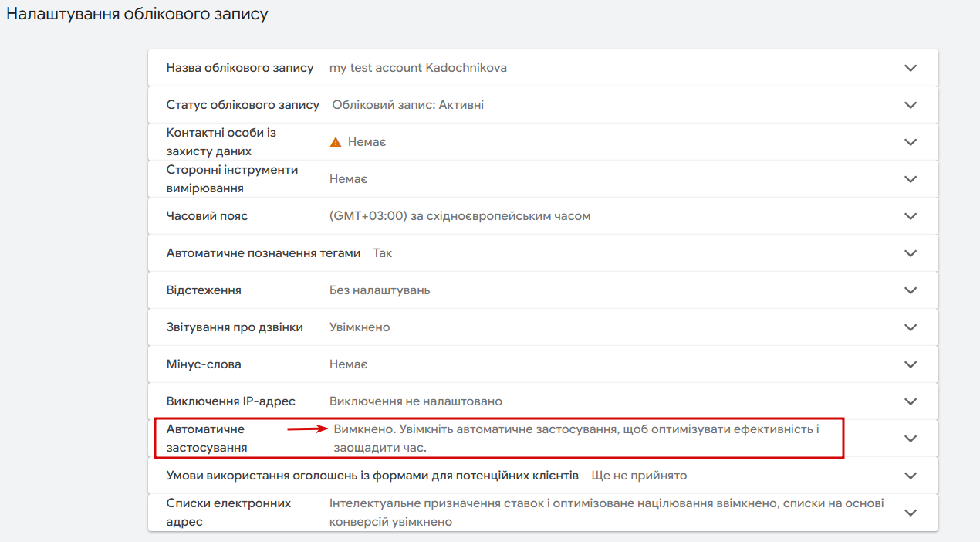Click account name value 'my test account Kadochnikova'
Screen dimensions: 980x542
coord(417,68)
